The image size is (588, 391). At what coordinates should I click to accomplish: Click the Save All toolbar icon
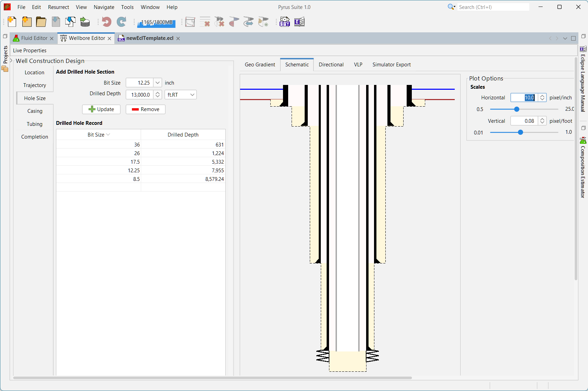70,22
